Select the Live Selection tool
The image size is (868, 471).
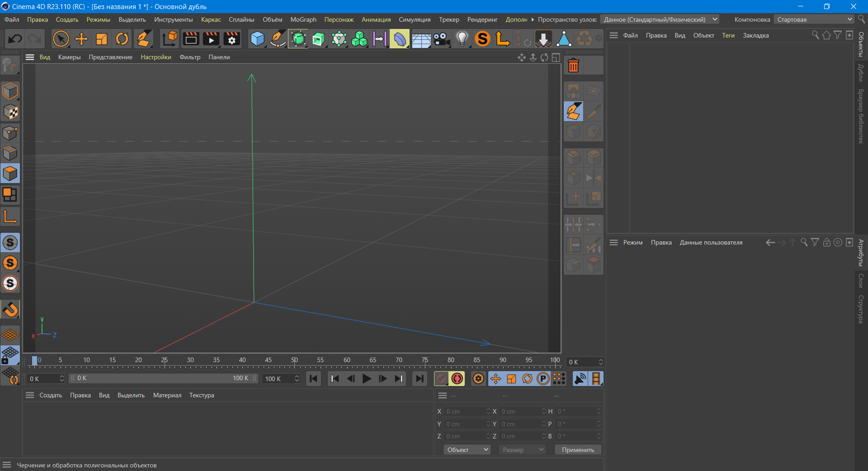click(61, 39)
